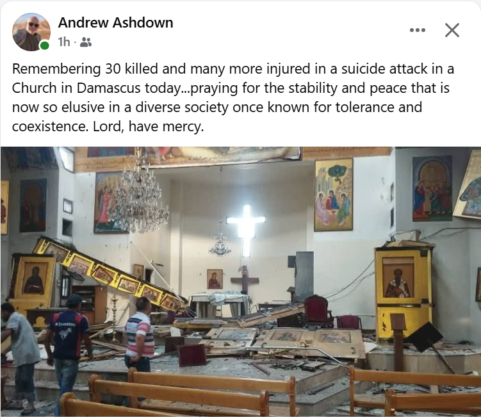Open the three-dot post options menu
Image resolution: width=481 pixels, height=420 pixels.
click(417, 30)
